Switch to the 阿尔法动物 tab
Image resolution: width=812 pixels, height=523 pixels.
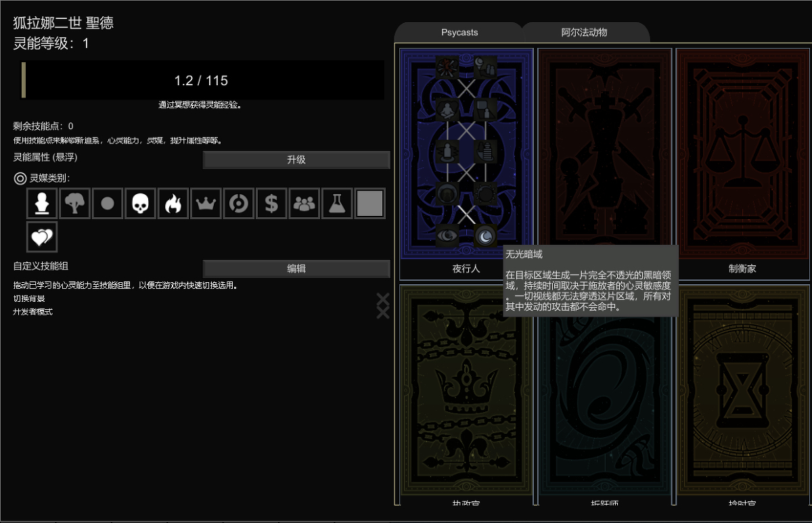[585, 32]
